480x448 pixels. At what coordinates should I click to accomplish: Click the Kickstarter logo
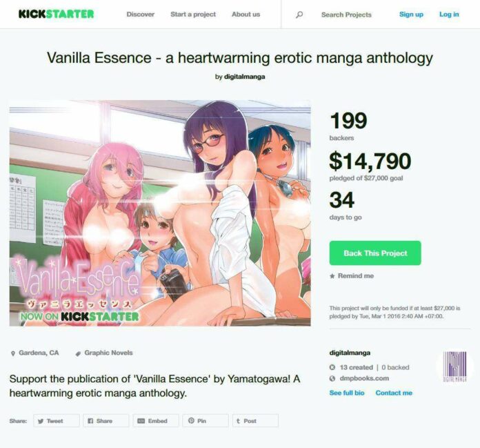tap(56, 14)
